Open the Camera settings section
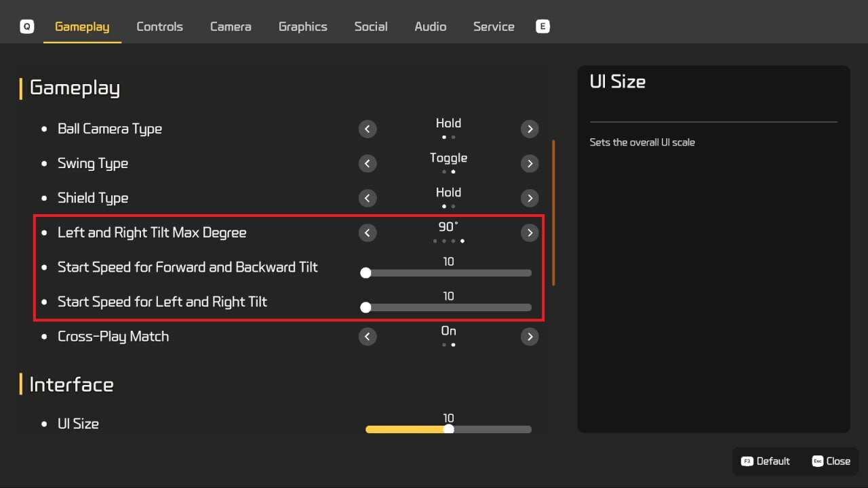Screen dimensions: 868x488 pyautogui.click(x=230, y=26)
